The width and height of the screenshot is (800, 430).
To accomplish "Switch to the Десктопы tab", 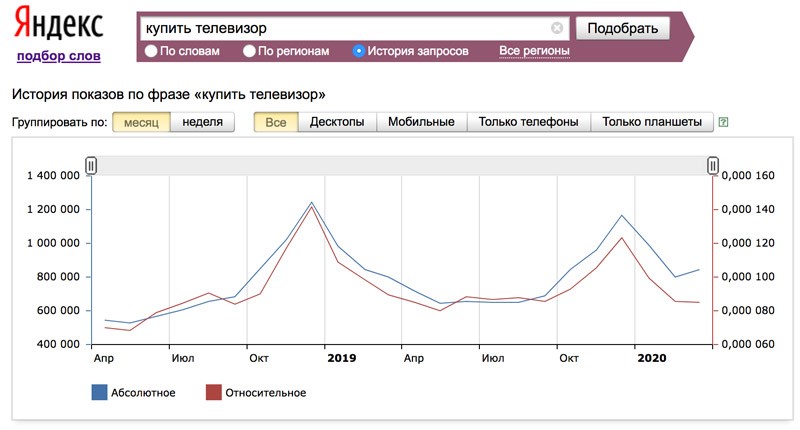I will (x=337, y=122).
